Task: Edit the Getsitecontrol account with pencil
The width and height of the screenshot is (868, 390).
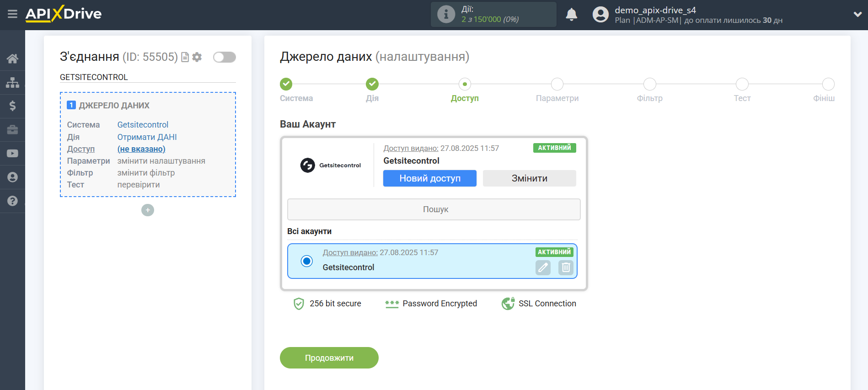Action: (543, 267)
